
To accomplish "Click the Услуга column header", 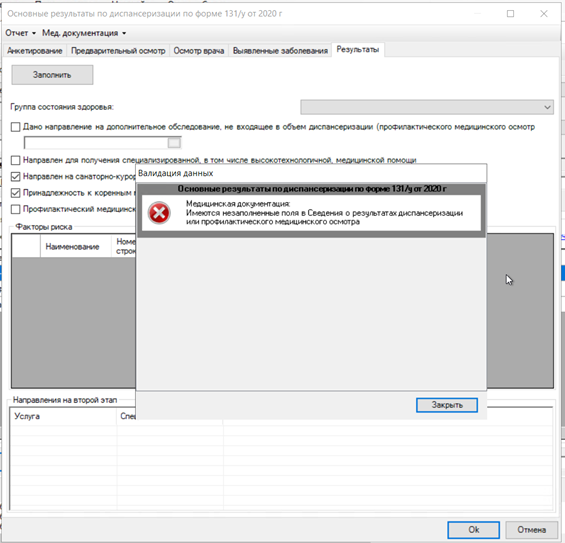I will (x=63, y=417).
